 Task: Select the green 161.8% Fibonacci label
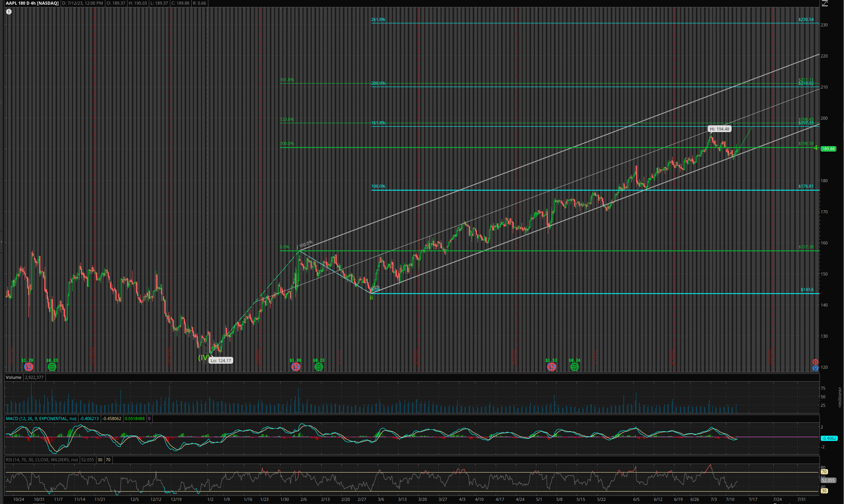click(x=287, y=80)
